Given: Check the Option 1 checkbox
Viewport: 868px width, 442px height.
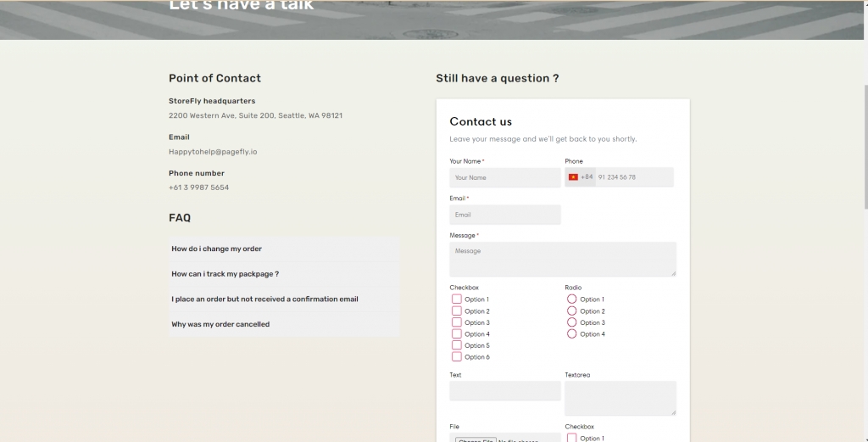Looking at the screenshot, I should [457, 299].
